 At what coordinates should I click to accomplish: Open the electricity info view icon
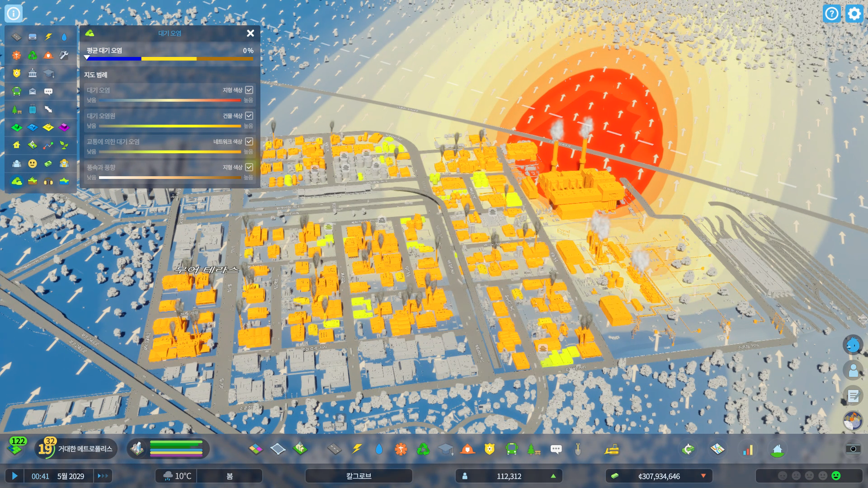point(48,37)
